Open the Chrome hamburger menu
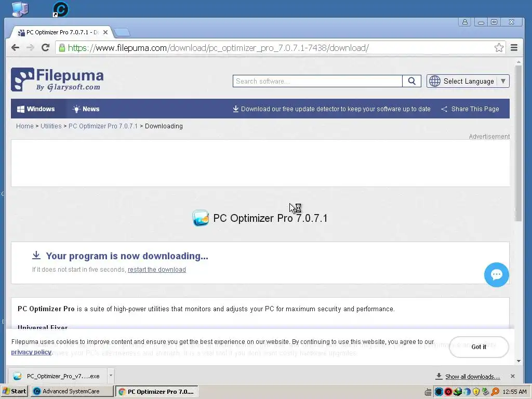This screenshot has width=532, height=399. tap(514, 47)
